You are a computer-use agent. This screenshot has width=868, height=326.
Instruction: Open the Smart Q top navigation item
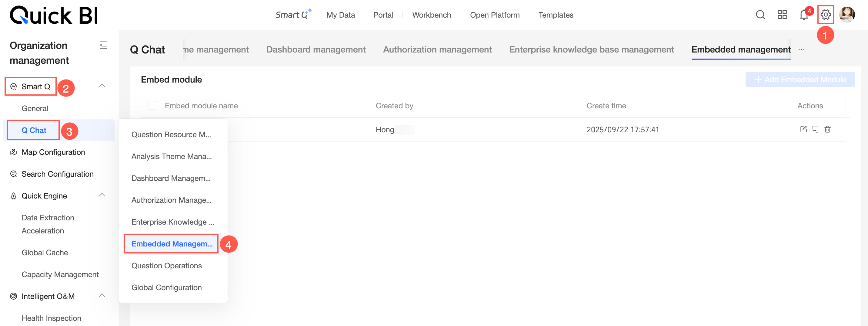tap(293, 14)
